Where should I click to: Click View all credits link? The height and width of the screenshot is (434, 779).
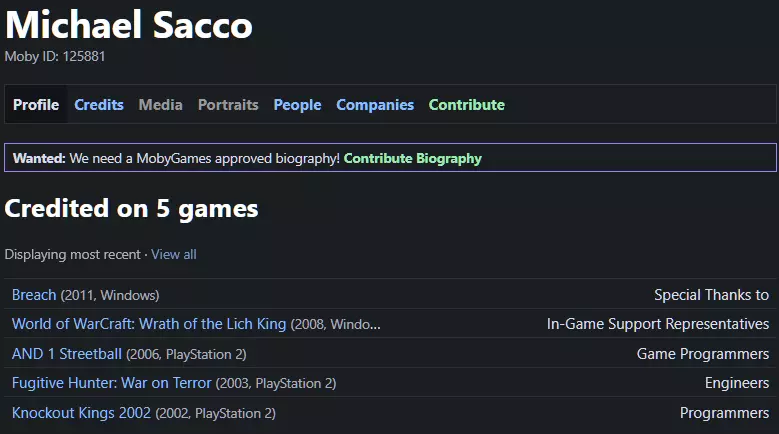click(x=174, y=254)
